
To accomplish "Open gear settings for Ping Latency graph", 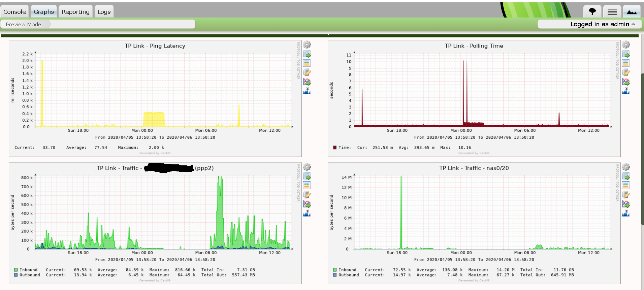I will (307, 44).
